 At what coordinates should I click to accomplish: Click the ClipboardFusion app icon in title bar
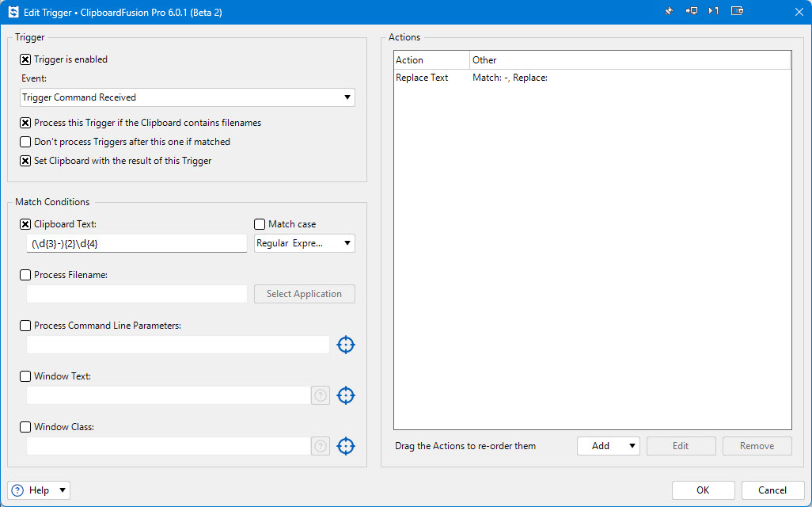(x=13, y=12)
